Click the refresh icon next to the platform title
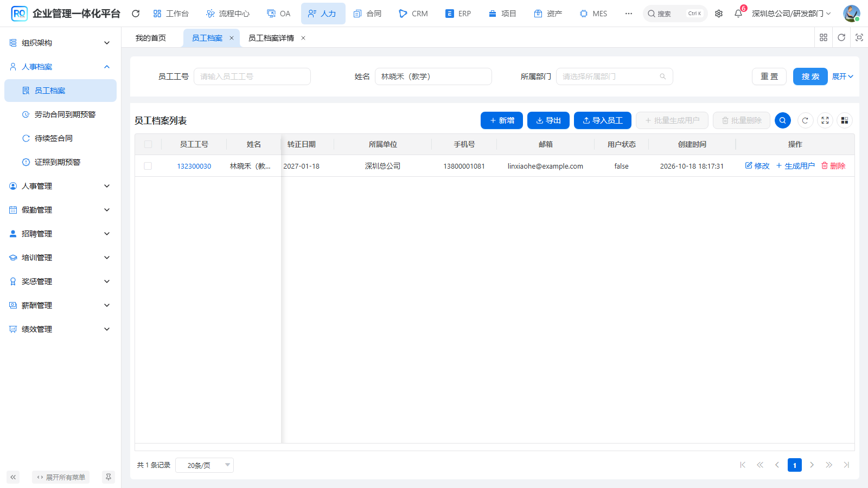 [136, 14]
